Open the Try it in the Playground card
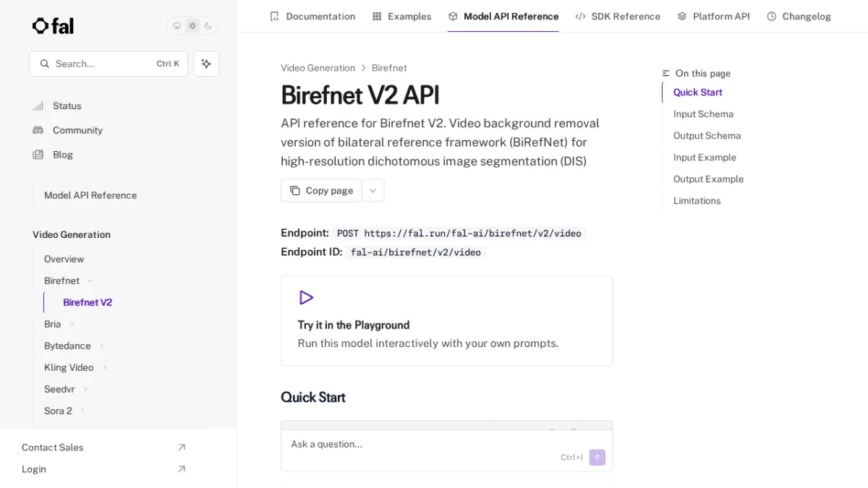 coord(446,320)
